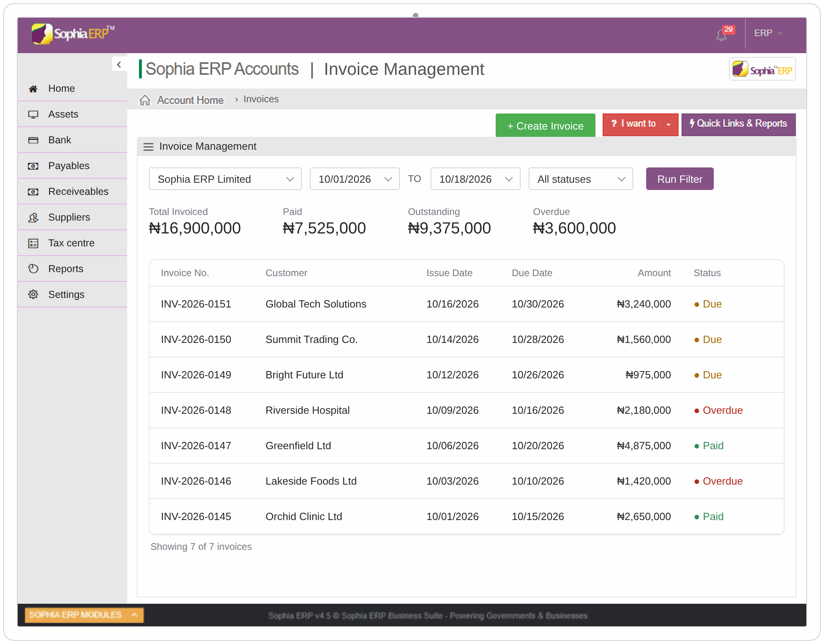Click Quick Links & Reports button
Screen dimensions: 824x644
tap(738, 124)
